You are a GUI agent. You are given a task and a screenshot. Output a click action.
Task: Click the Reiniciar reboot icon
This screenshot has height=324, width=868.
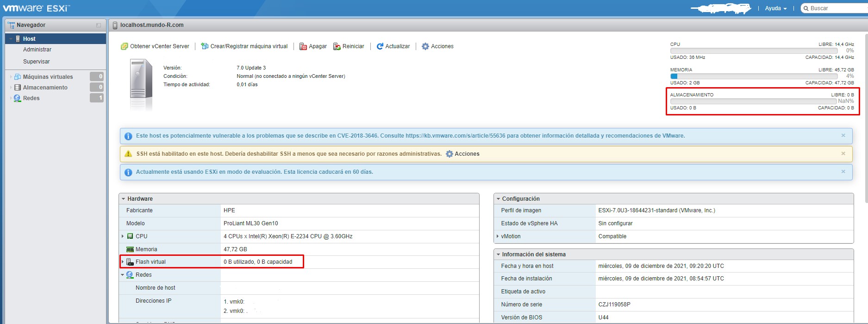click(x=337, y=46)
